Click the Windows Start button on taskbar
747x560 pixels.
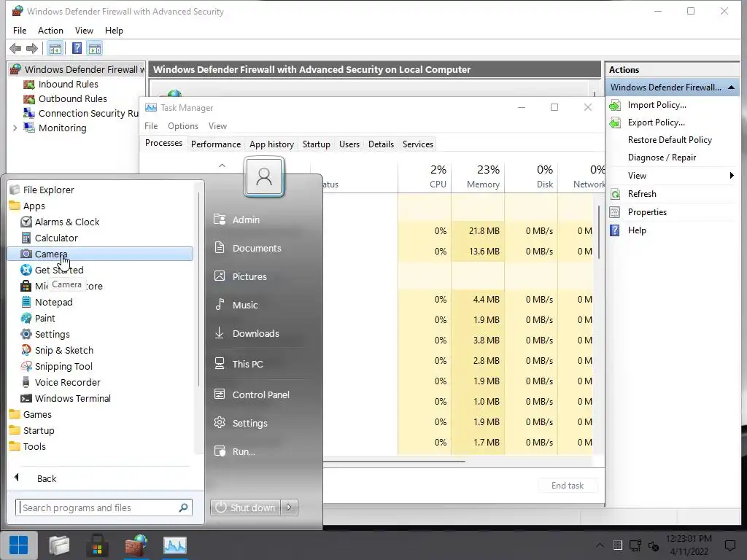click(18, 545)
